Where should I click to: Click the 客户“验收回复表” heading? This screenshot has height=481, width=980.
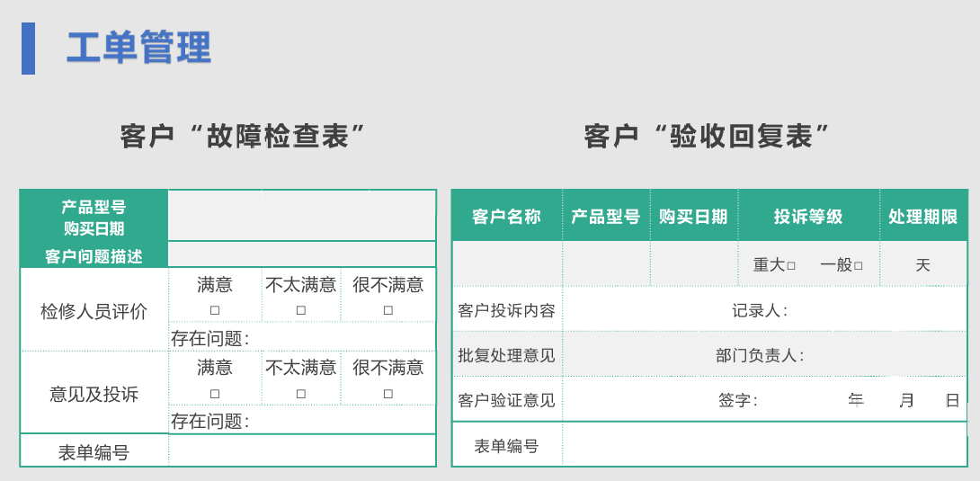pyautogui.click(x=707, y=136)
